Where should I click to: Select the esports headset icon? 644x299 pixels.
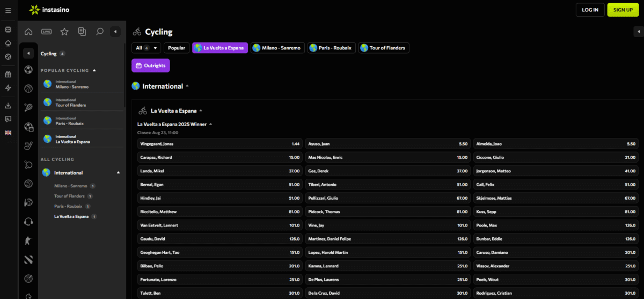[x=28, y=221]
